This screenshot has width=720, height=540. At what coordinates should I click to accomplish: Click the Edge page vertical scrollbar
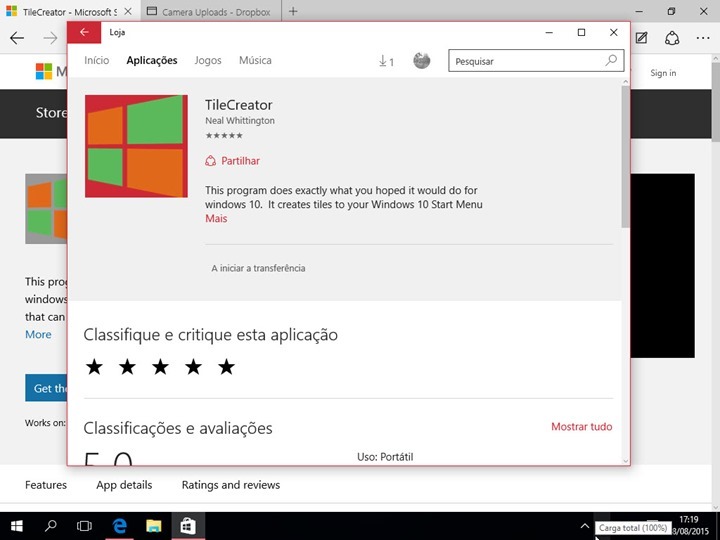coord(715,101)
